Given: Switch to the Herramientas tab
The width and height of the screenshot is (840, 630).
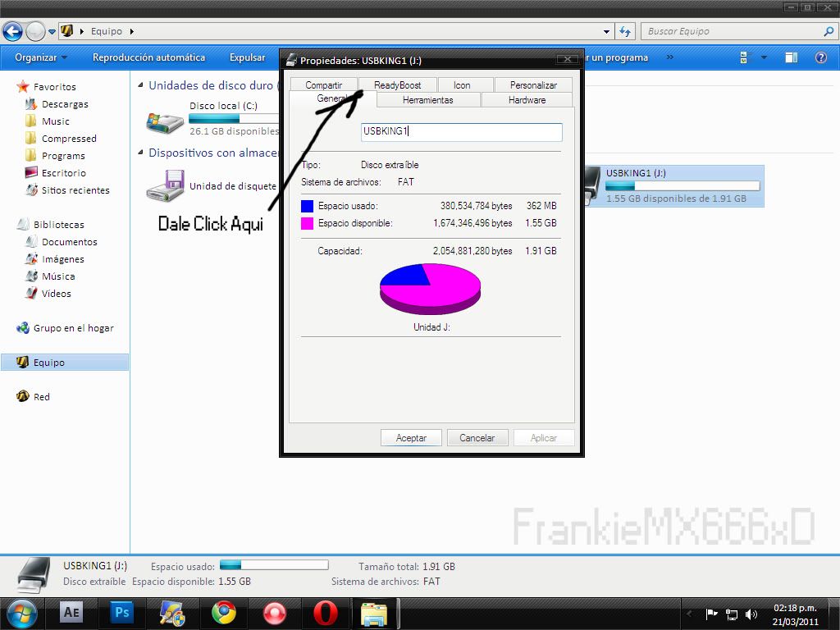Looking at the screenshot, I should [427, 100].
